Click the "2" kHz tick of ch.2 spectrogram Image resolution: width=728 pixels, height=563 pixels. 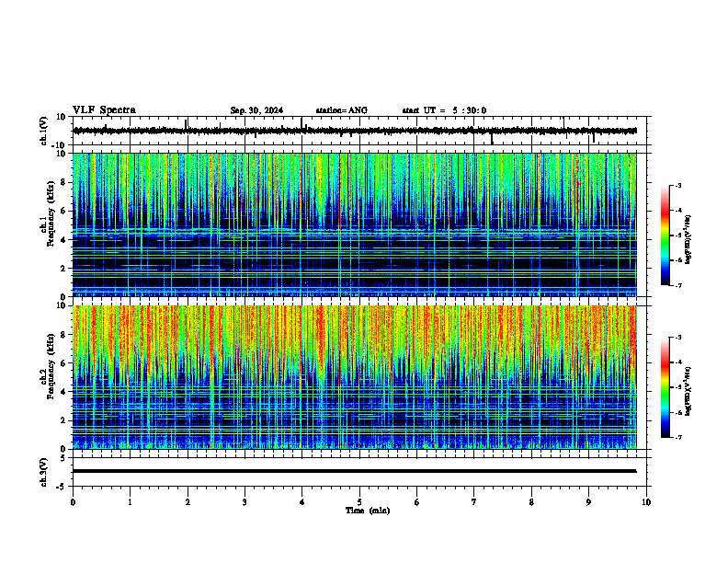[64, 420]
